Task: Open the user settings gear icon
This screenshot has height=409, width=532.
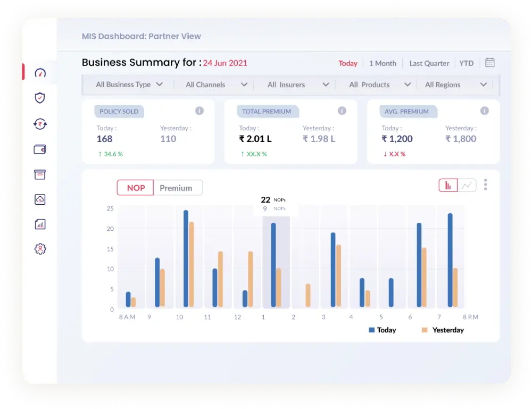Action: [40, 249]
